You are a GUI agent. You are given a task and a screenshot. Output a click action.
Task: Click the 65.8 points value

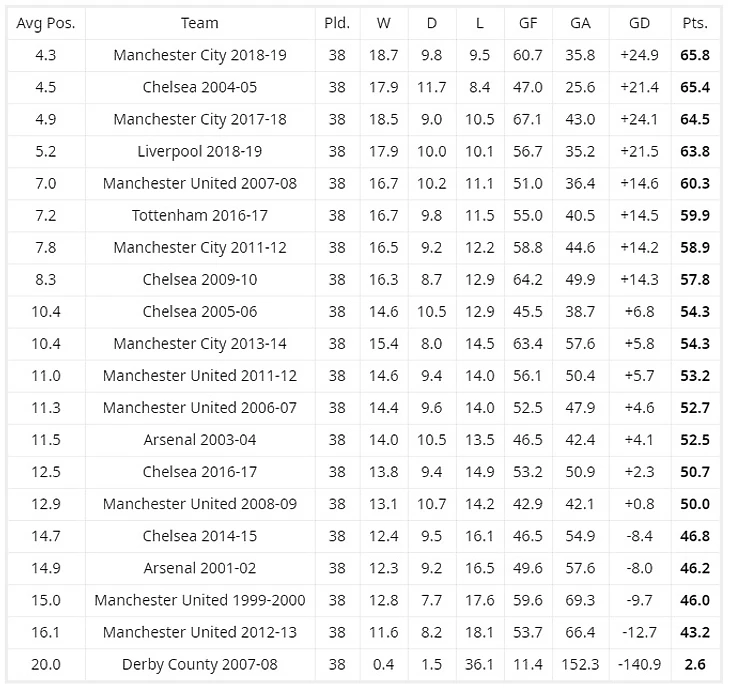click(695, 55)
